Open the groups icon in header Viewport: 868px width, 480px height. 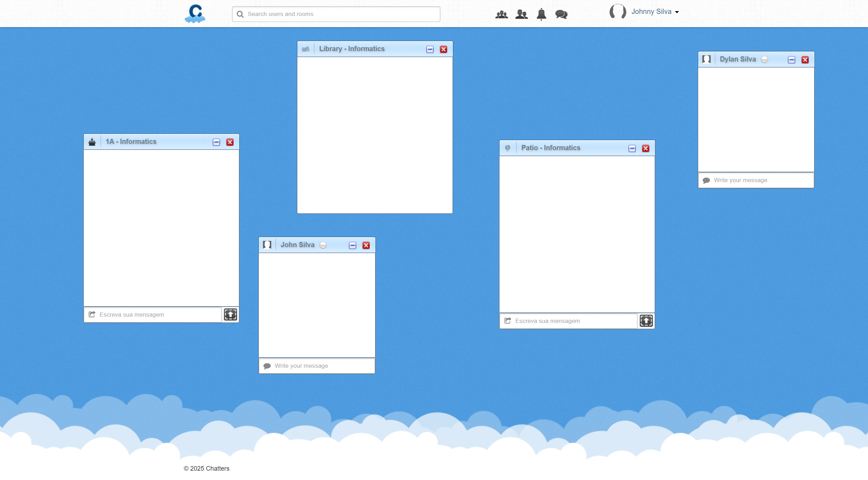[501, 14]
